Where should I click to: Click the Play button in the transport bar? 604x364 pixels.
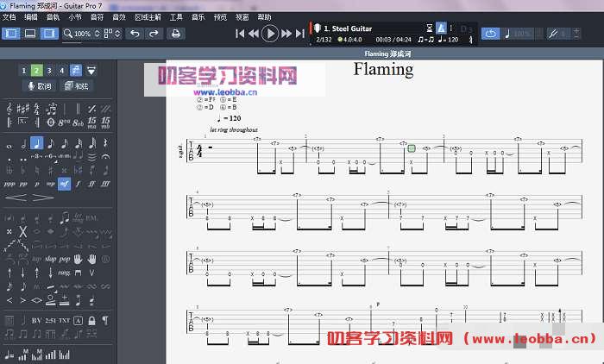tap(270, 34)
